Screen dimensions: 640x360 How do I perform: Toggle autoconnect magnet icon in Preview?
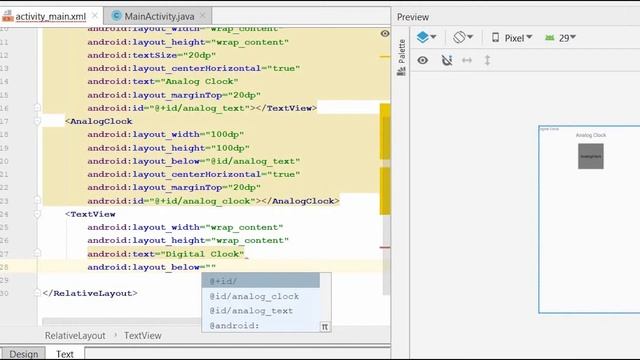point(447,60)
